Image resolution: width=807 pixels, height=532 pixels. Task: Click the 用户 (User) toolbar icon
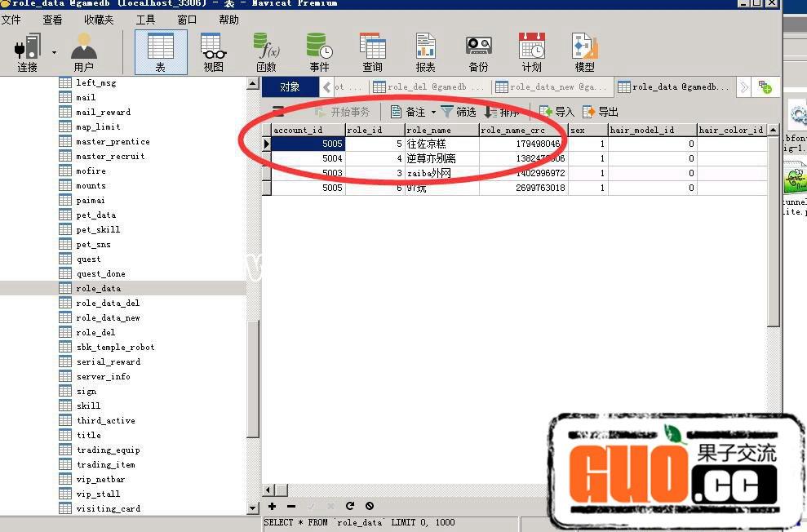[83, 52]
